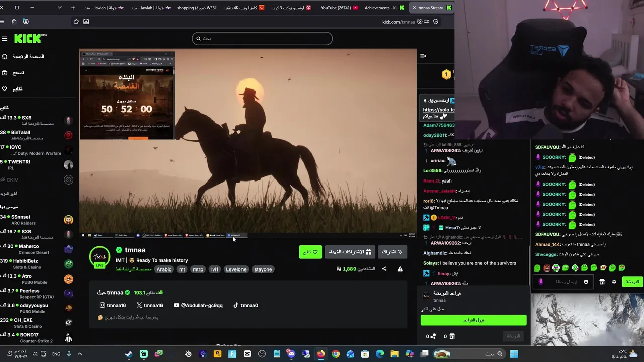Show hidden system tray icons
This screenshot has height=362, width=644.
click(79, 354)
